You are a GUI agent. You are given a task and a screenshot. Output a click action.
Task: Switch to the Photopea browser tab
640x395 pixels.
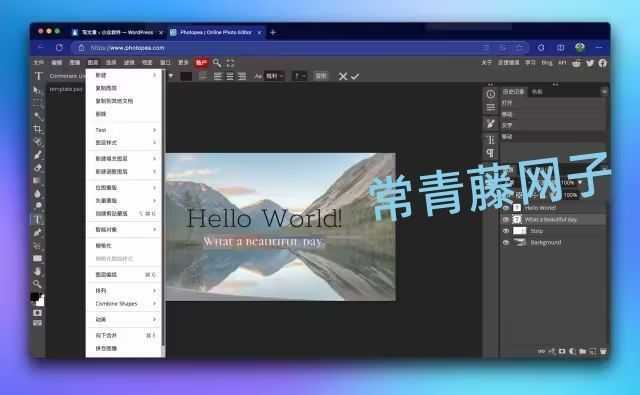pos(216,32)
